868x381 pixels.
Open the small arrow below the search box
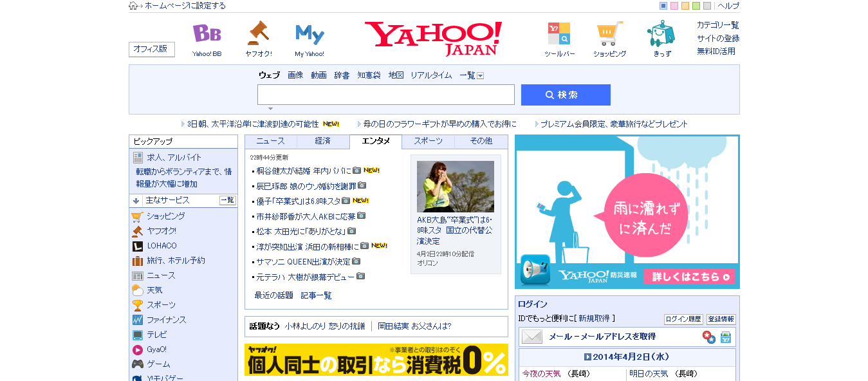[x=271, y=109]
